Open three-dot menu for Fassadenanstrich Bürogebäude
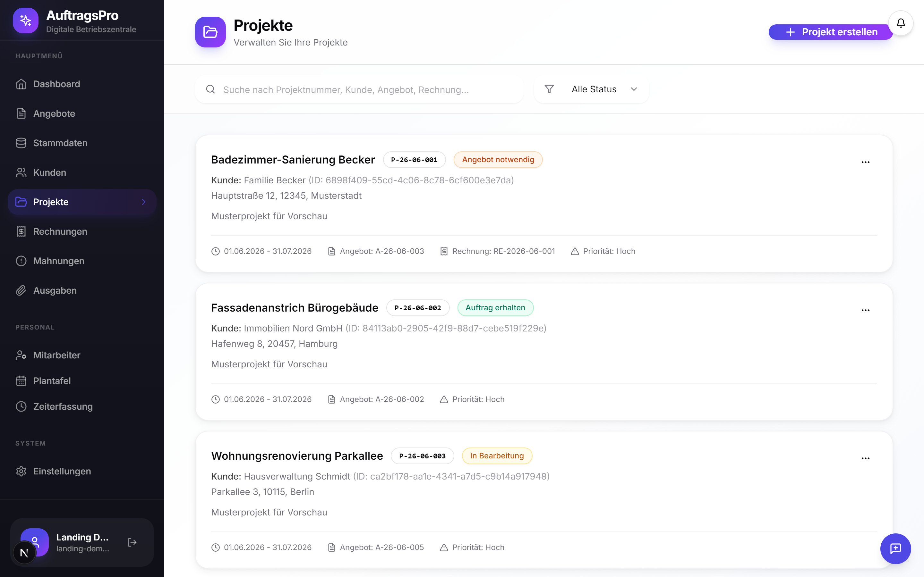 click(865, 310)
